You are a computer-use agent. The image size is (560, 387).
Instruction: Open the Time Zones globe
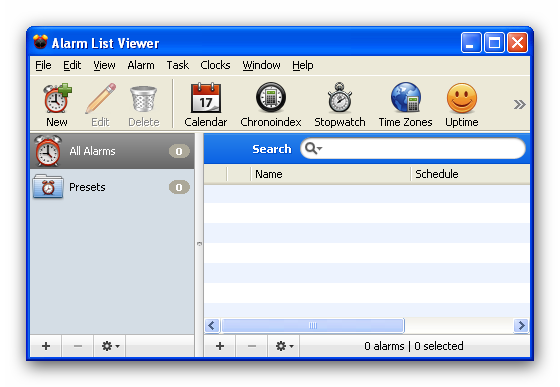coord(405,105)
